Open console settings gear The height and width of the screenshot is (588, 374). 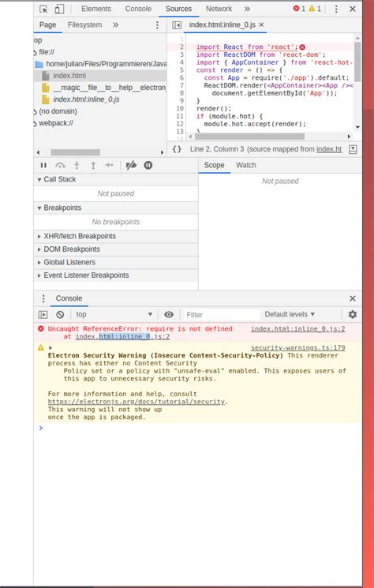pos(353,315)
